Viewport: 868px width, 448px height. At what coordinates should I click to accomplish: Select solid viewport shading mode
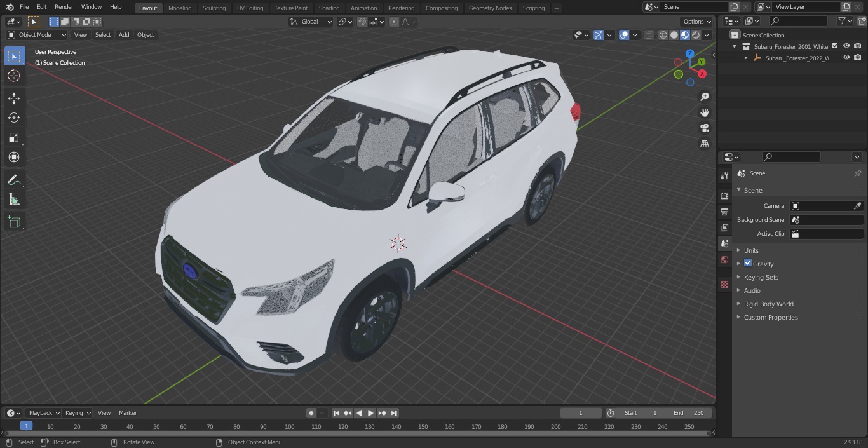(674, 35)
